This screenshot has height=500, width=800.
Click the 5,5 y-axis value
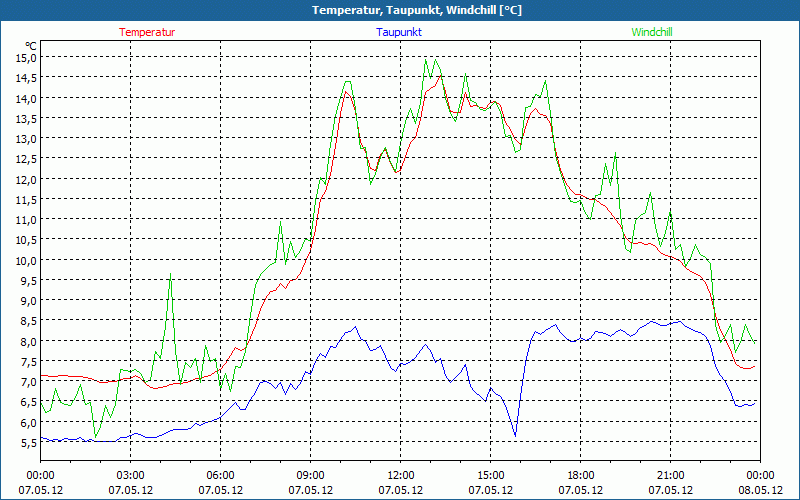click(x=29, y=443)
